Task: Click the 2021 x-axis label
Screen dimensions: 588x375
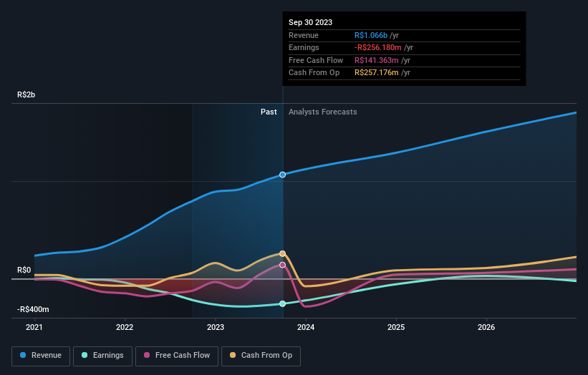Action: click(34, 328)
